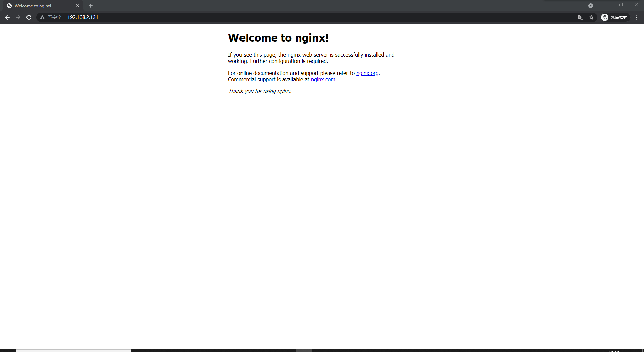Open the Chrome three-dot menu
The image size is (644, 352).
pos(637,17)
